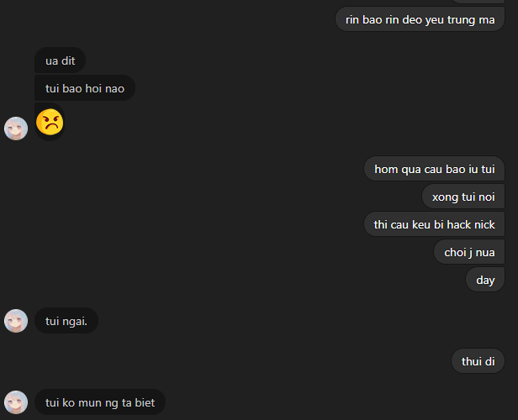The height and width of the screenshot is (420, 518).
Task: Select the "xong tui noi" message
Action: point(463,197)
